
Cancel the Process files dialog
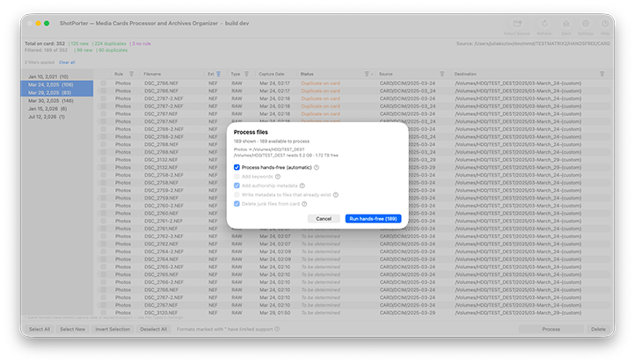(x=324, y=219)
